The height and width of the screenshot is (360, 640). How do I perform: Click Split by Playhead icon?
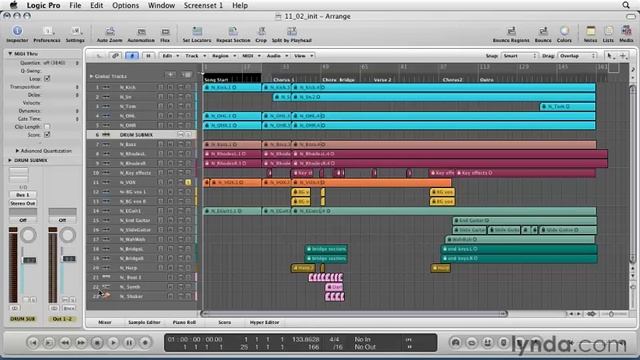pos(291,31)
